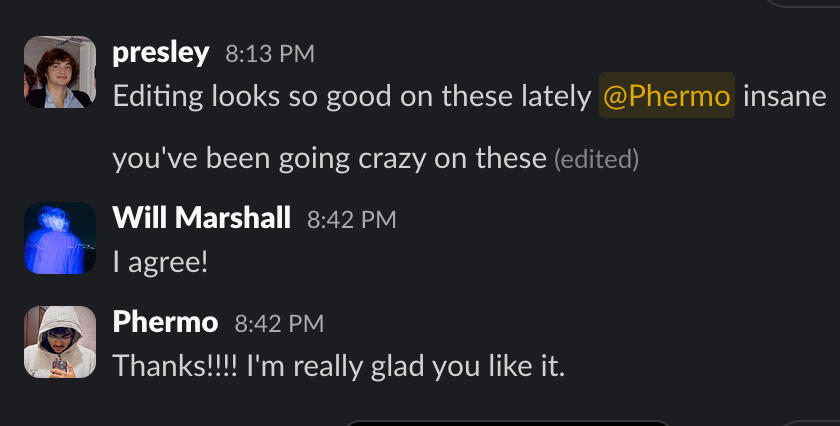Click Will Marshall's blue avatar
This screenshot has height=426, width=840.
(60, 238)
